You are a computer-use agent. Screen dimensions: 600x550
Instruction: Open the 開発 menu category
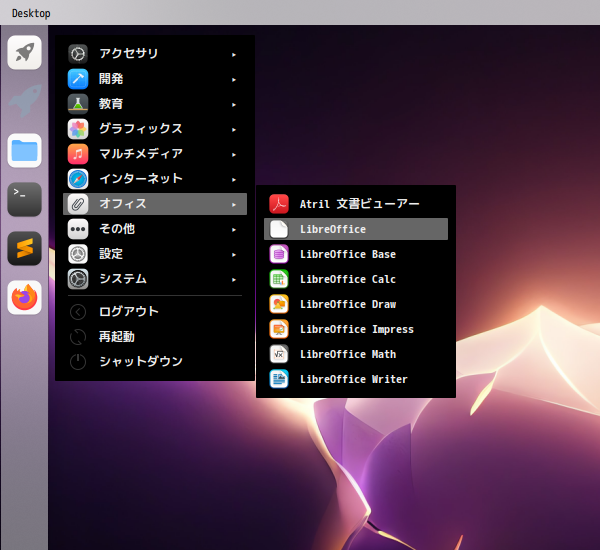pos(155,79)
